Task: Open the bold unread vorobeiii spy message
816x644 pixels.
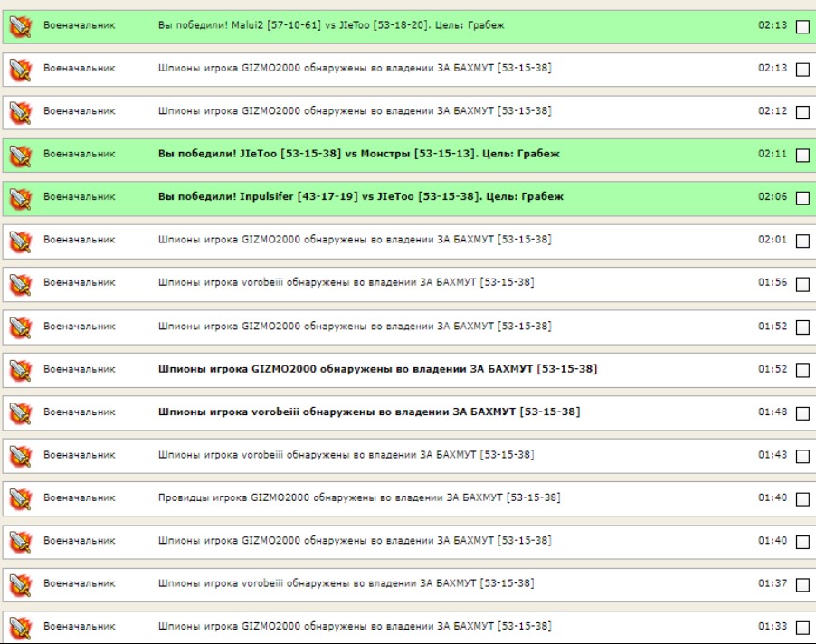Action: pos(369,412)
